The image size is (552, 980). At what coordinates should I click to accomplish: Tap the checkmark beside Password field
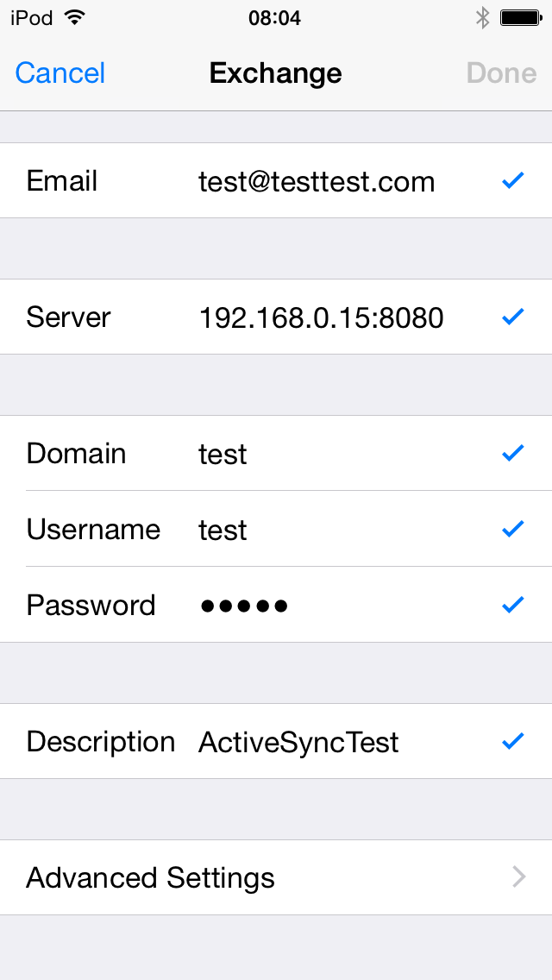coord(513,605)
